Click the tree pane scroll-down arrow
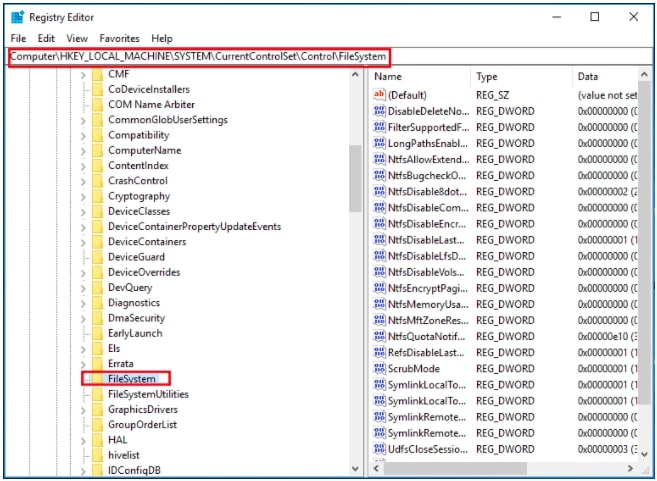 tap(355, 469)
